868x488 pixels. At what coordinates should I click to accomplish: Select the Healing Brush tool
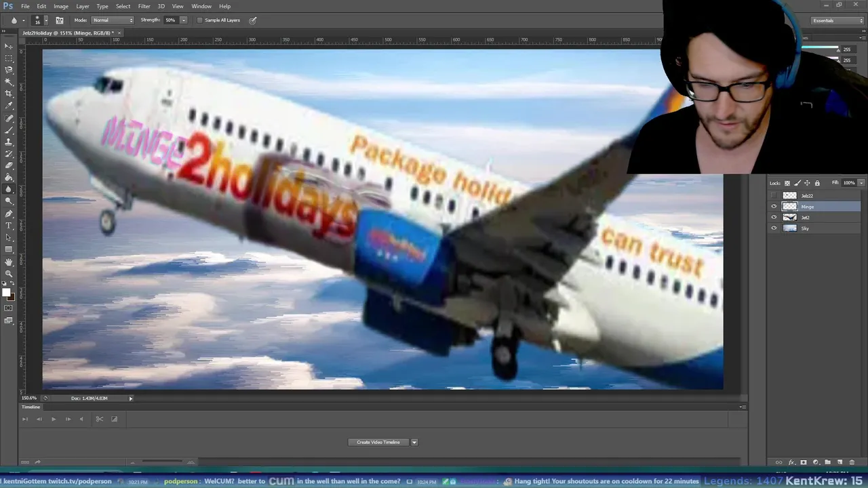coord(9,118)
